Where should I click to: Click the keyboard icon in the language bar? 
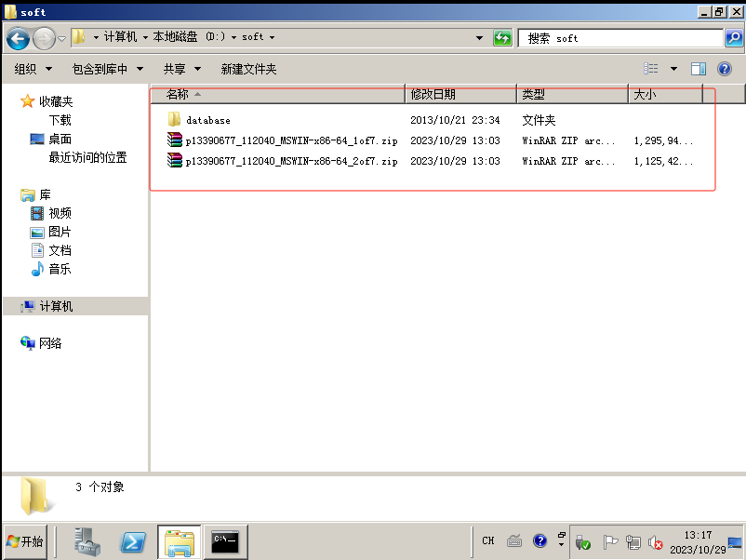514,541
